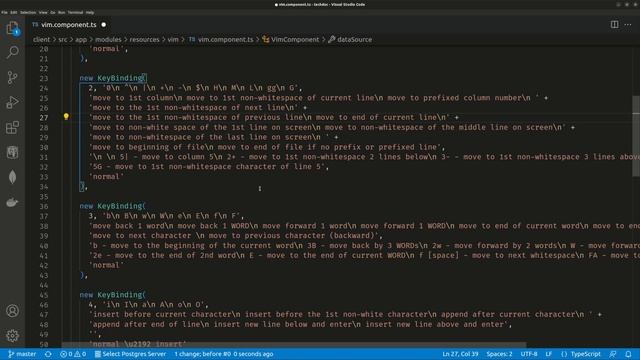The height and width of the screenshot is (360, 640).
Task: Expand the app breadcrumb
Action: point(81,40)
